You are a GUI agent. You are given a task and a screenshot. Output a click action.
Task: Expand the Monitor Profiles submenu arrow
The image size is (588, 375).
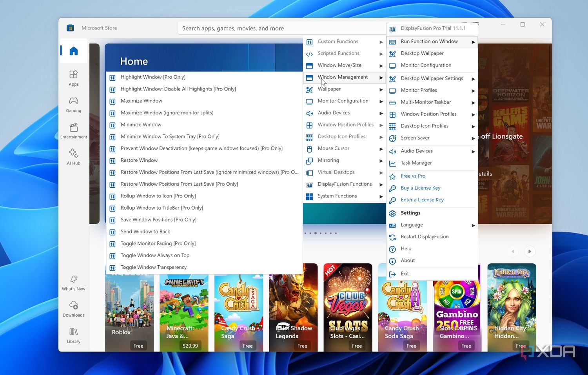(473, 91)
